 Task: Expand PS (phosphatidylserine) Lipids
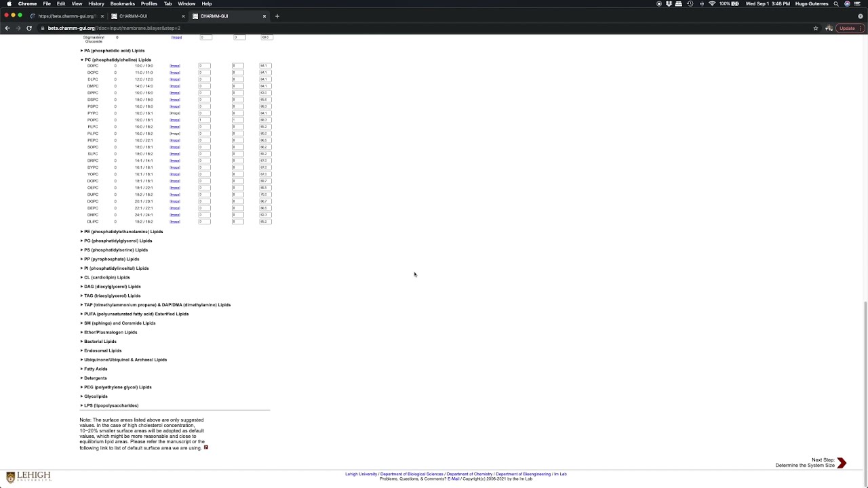(114, 249)
